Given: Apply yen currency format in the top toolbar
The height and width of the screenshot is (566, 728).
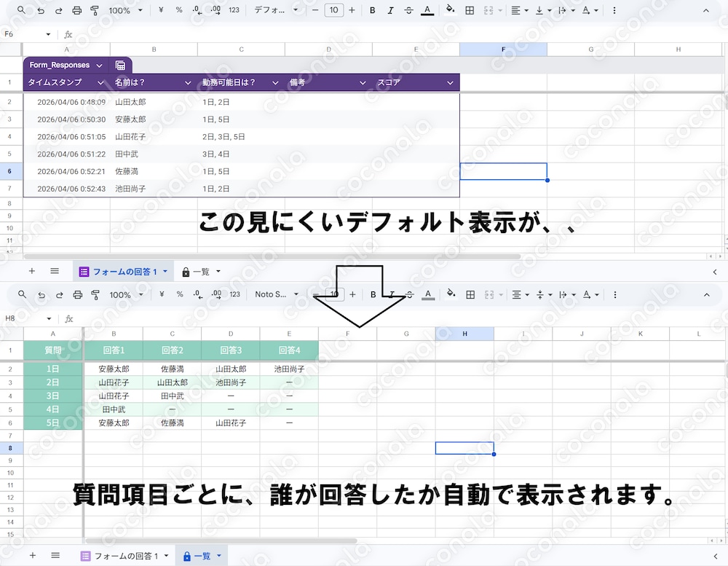Looking at the screenshot, I should 161,9.
